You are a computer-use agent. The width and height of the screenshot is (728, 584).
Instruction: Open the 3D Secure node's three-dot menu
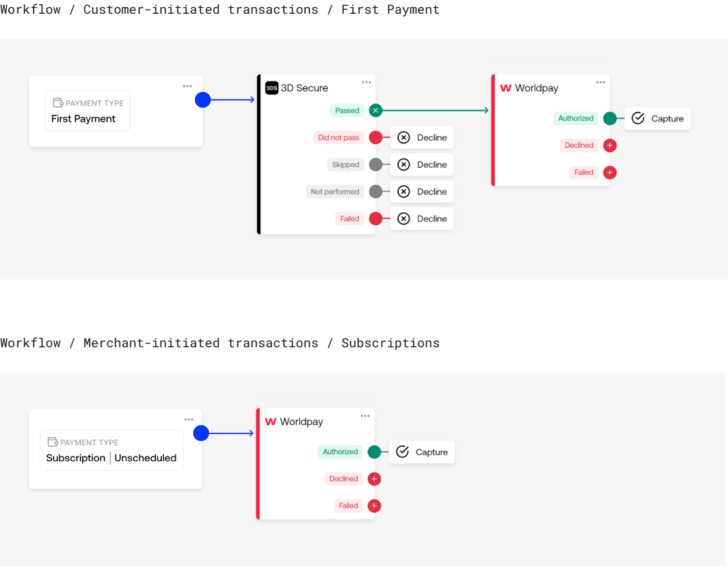point(367,82)
